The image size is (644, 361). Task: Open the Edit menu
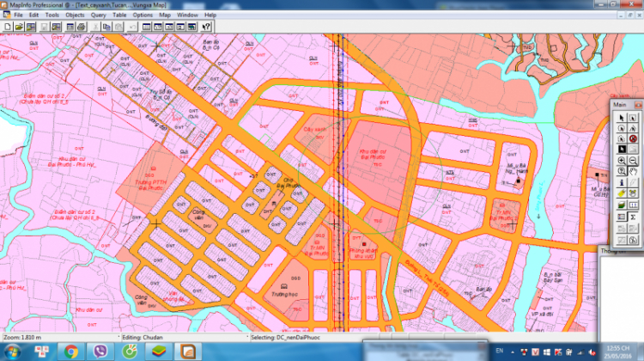click(33, 15)
